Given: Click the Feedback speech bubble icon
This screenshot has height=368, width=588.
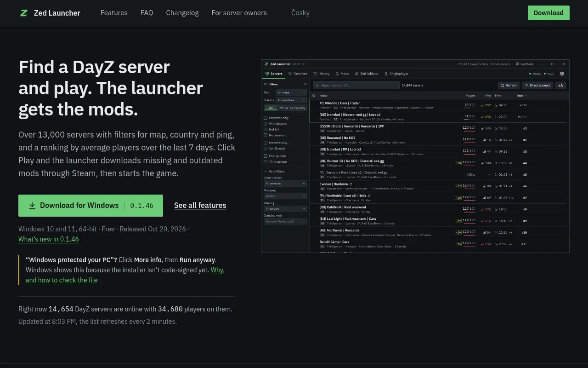Looking at the screenshot, I should click(517, 64).
